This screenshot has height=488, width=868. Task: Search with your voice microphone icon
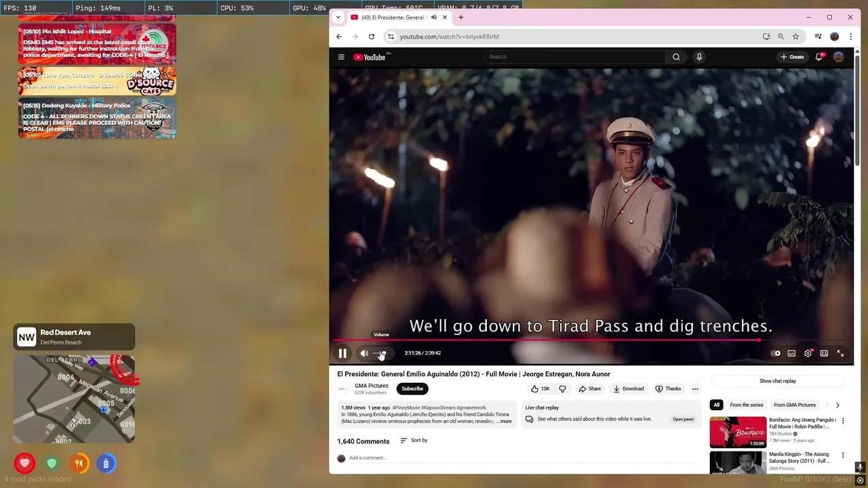[x=699, y=57]
